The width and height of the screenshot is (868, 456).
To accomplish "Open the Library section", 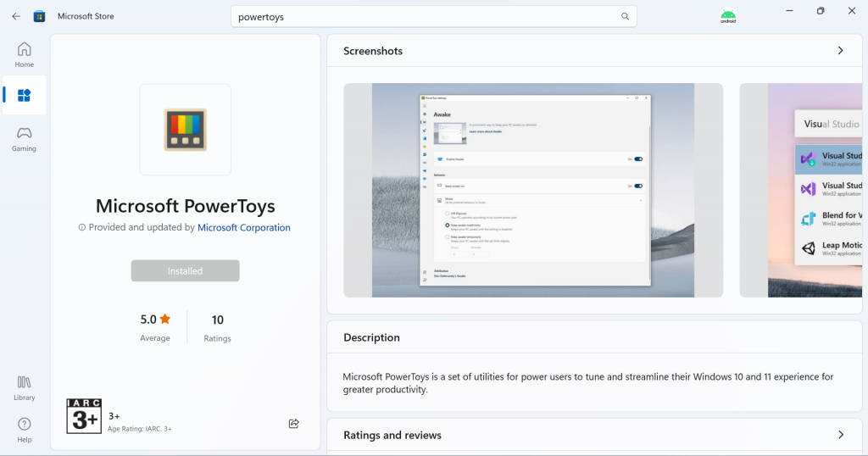I will 25,388.
